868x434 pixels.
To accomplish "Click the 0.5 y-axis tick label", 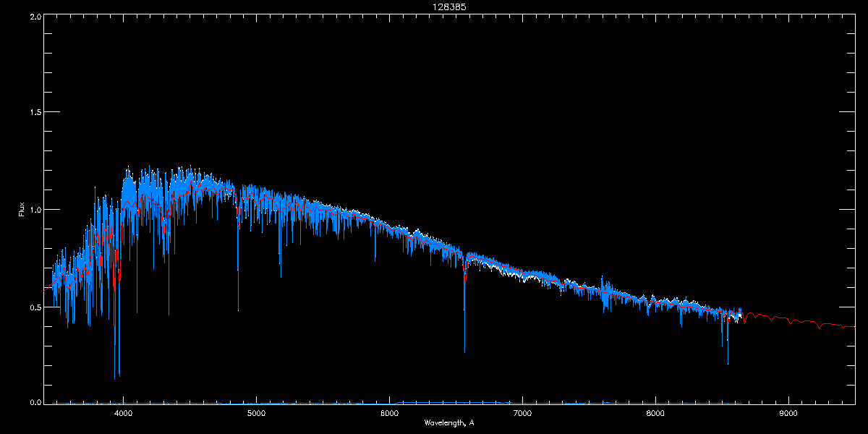I will [x=35, y=307].
